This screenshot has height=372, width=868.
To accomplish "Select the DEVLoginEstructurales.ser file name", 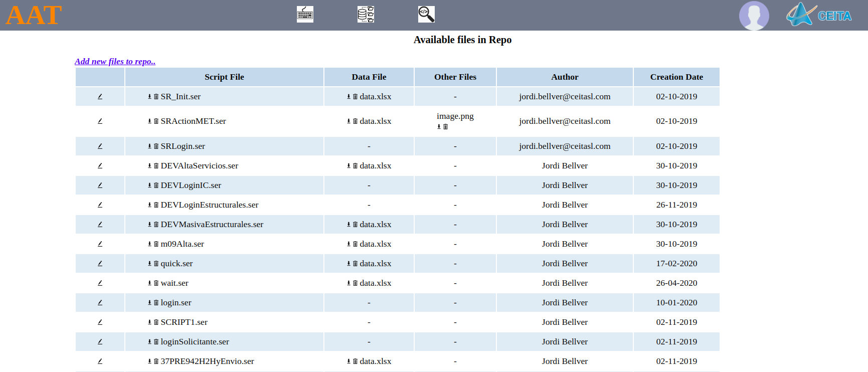I will click(210, 205).
